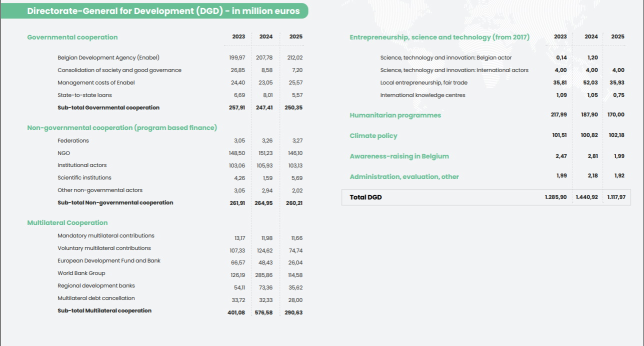
Task: Click the "Directorate-General for Development (DGD)" title banner
Action: [x=154, y=11]
